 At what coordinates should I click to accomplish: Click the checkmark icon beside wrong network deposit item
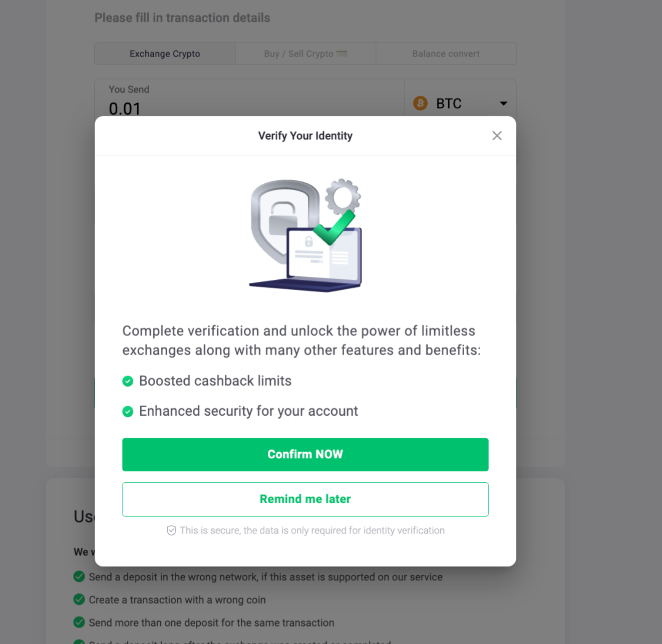pyautogui.click(x=79, y=576)
